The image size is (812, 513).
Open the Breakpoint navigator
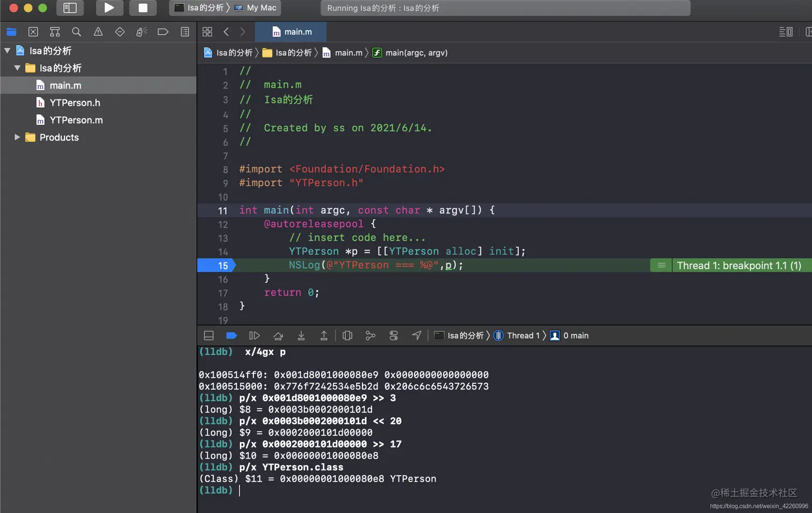tap(163, 32)
